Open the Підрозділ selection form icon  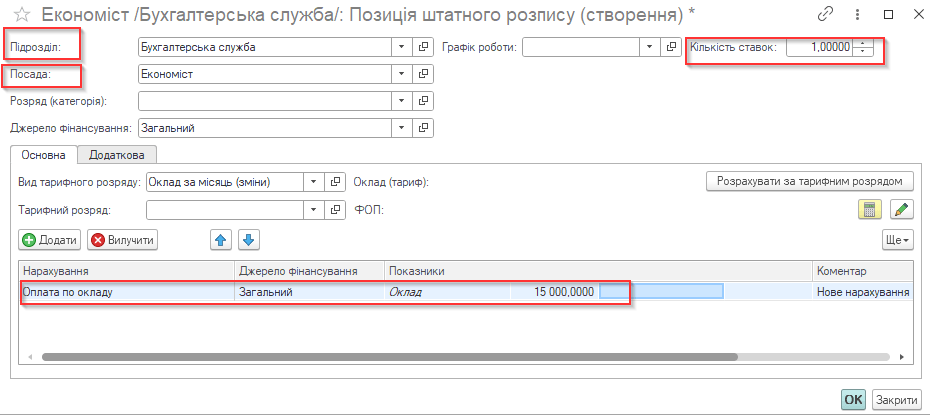point(423,47)
